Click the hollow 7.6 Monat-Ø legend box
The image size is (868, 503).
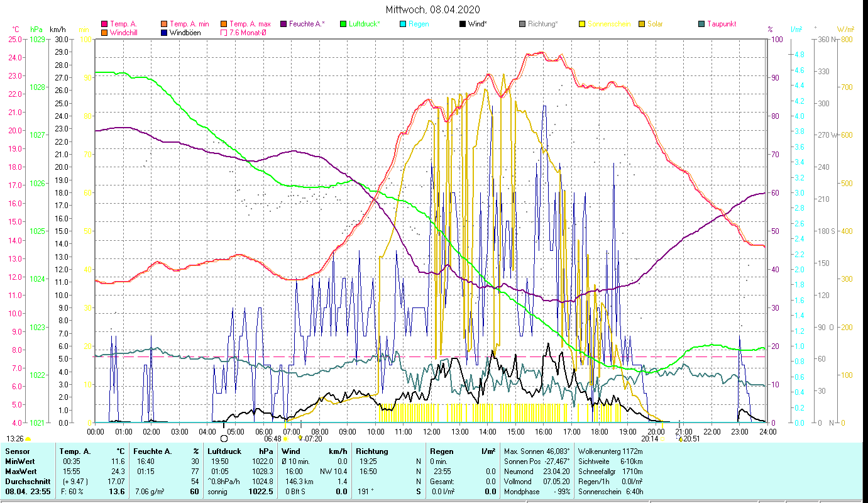pyautogui.click(x=223, y=33)
